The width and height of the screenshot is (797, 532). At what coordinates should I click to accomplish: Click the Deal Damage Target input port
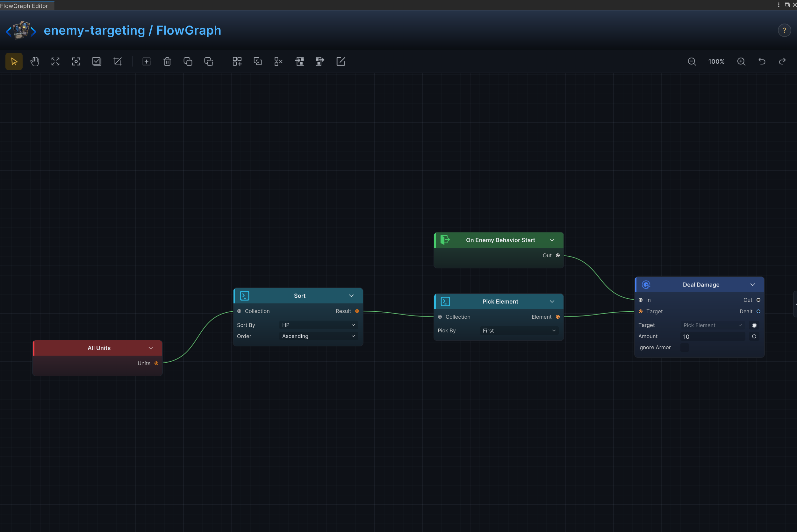pos(641,311)
